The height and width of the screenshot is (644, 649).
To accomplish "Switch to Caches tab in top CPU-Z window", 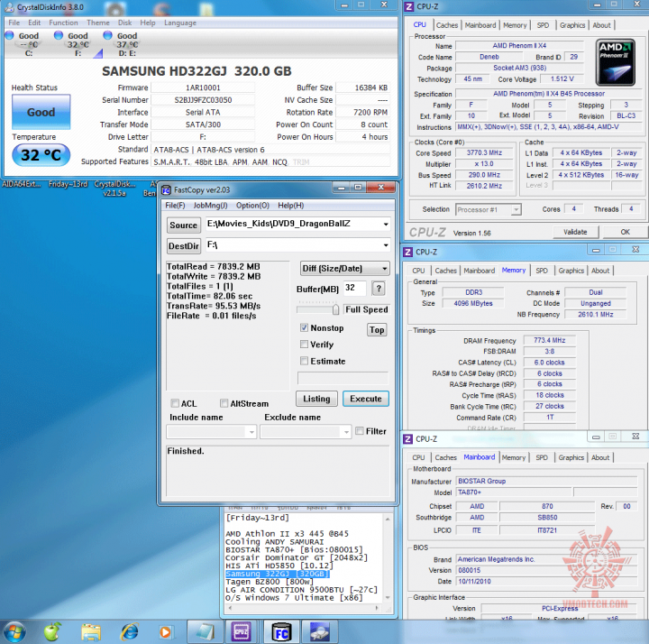I will [447, 25].
